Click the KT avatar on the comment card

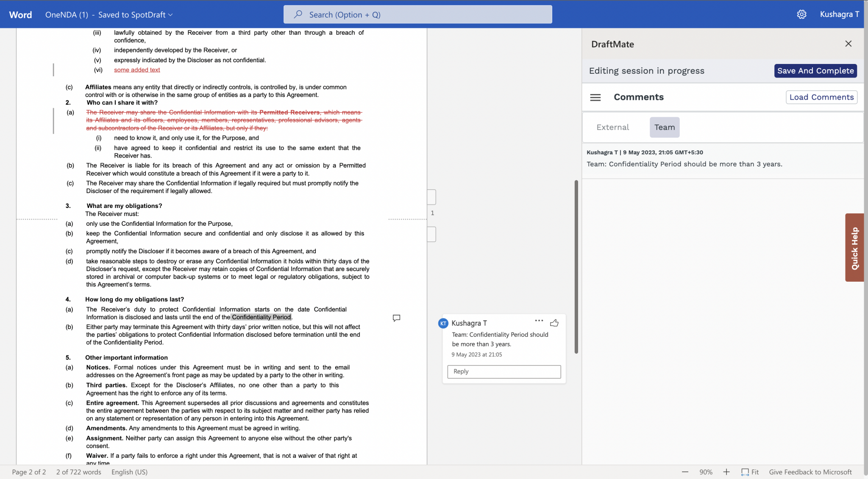coord(443,323)
